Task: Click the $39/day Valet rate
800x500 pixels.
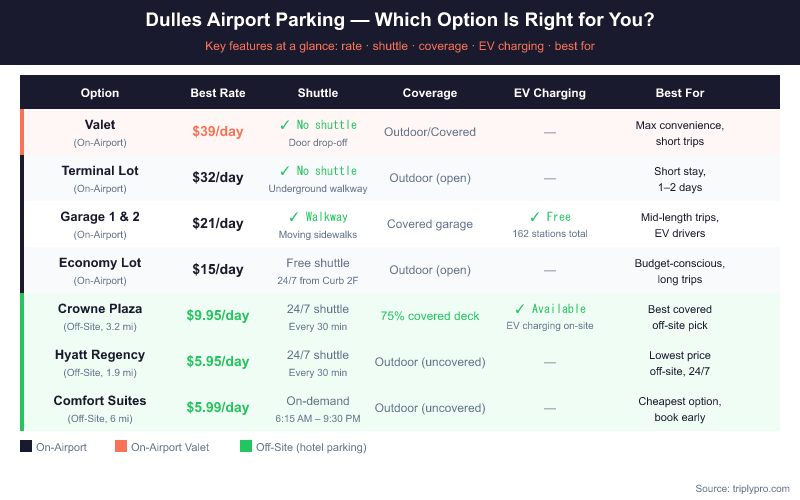Action: coord(218,132)
